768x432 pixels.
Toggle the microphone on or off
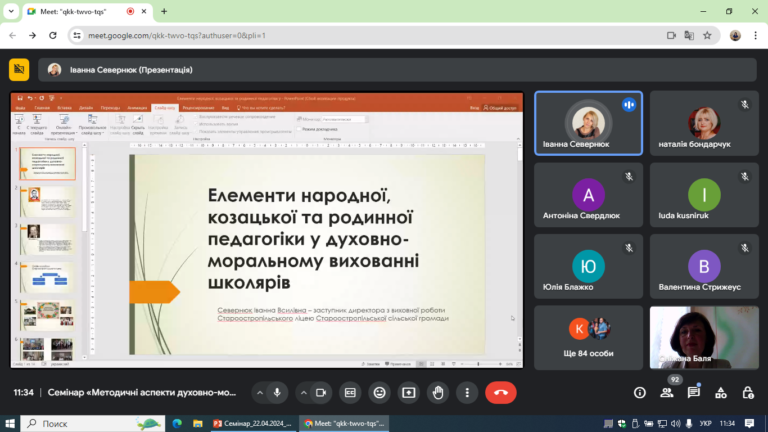point(277,393)
